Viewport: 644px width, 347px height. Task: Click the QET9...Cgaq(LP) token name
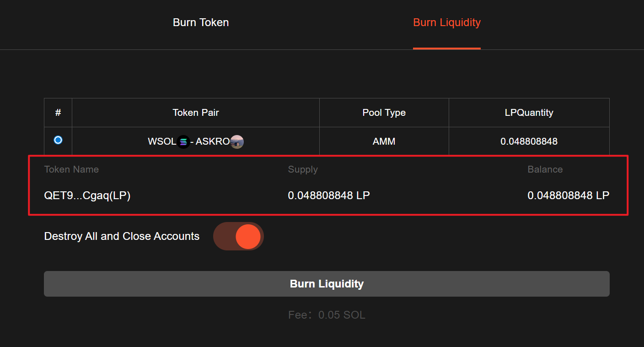87,195
